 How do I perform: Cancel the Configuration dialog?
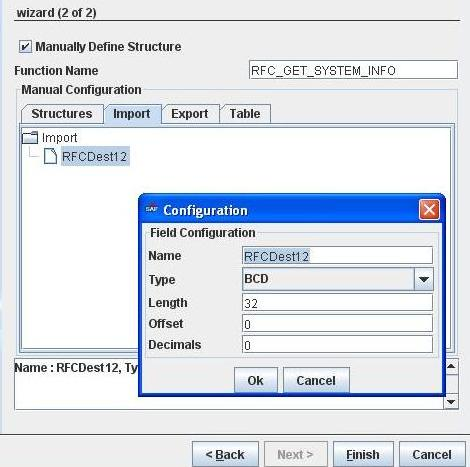point(316,380)
